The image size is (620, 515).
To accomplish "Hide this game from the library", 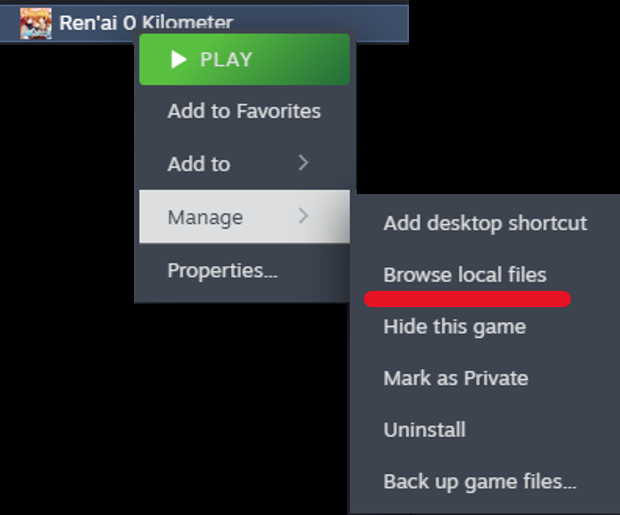I will [454, 326].
